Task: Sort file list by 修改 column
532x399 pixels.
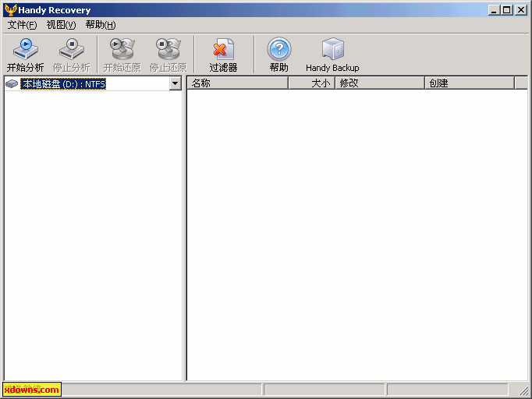Action: [380, 83]
